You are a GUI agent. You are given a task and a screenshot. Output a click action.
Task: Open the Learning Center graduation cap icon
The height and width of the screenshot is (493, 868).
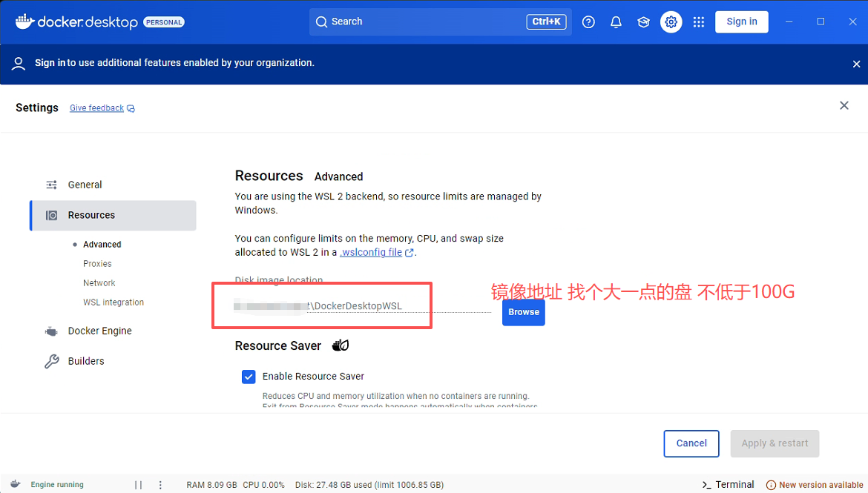643,21
